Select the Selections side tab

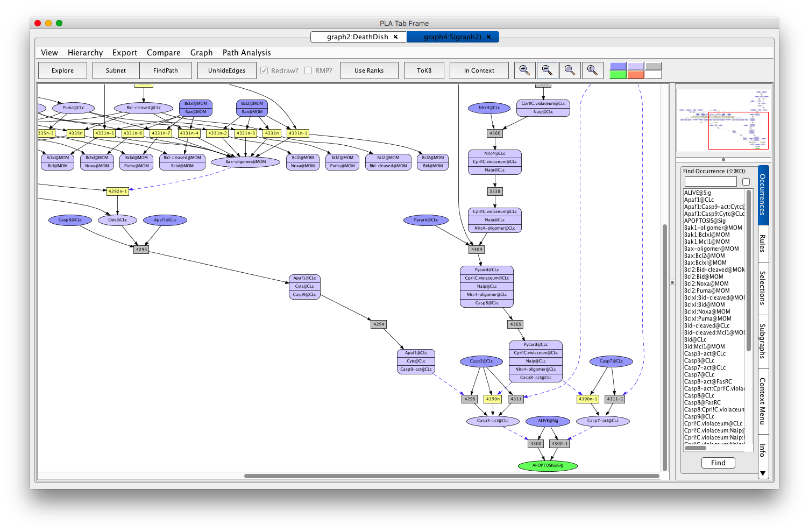(x=763, y=288)
